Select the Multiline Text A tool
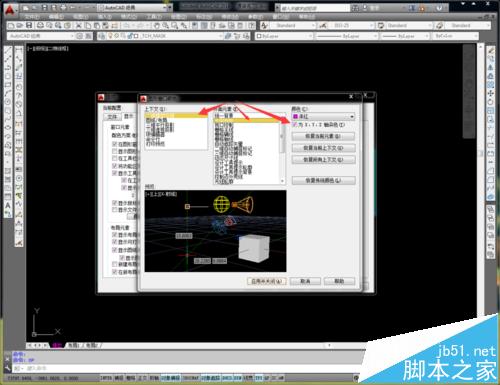500x385 pixels. (x=8, y=205)
